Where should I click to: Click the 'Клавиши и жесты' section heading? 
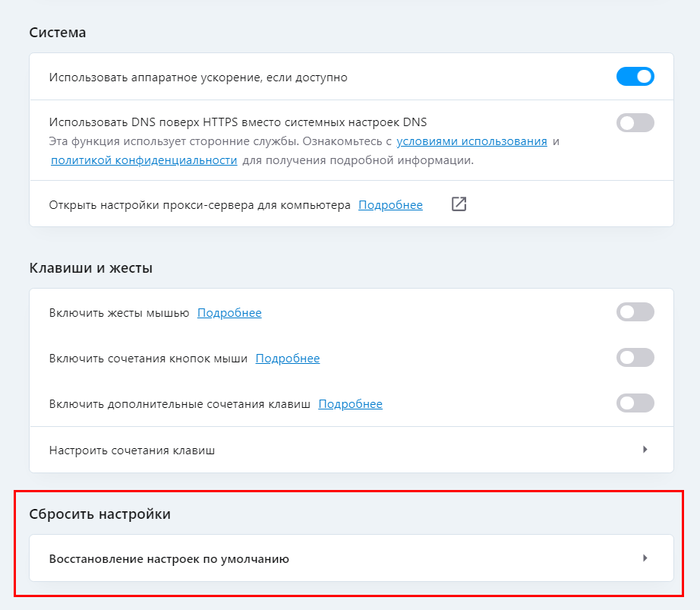[x=91, y=268]
